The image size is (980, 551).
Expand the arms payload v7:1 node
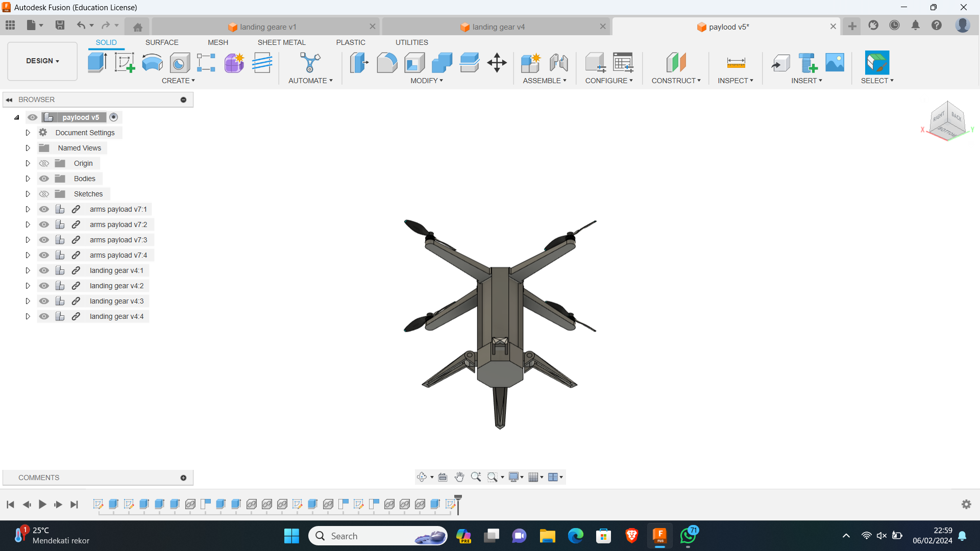[28, 209]
